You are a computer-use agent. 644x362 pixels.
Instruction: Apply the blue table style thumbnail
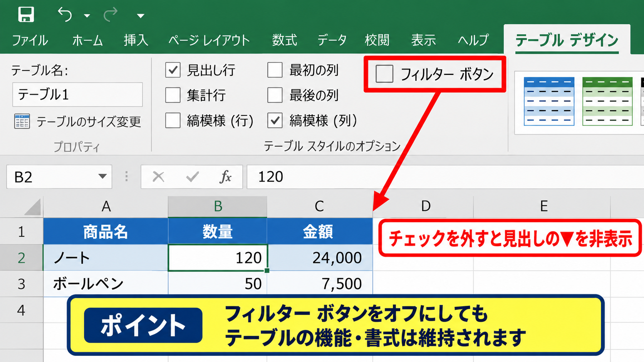(549, 101)
